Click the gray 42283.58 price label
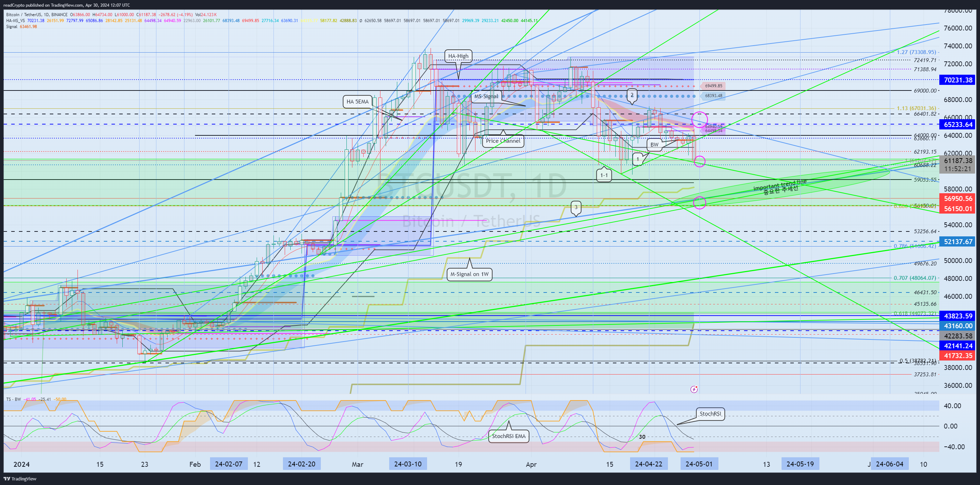The height and width of the screenshot is (485, 980). (x=958, y=336)
